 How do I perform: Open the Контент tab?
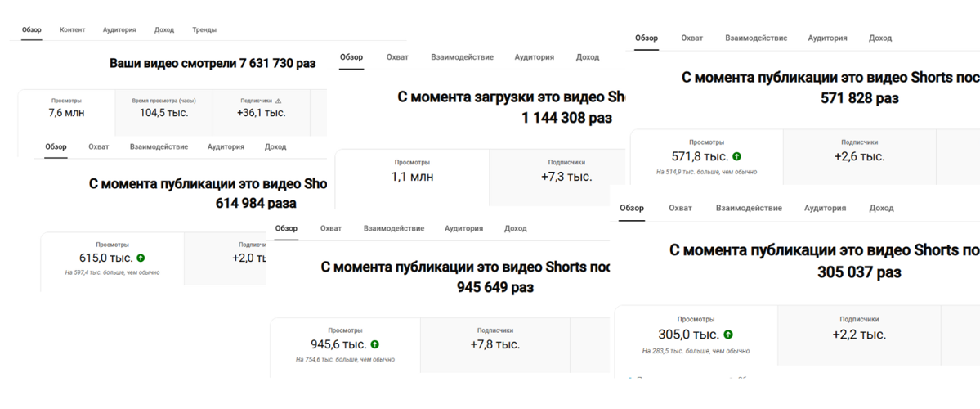tap(72, 30)
